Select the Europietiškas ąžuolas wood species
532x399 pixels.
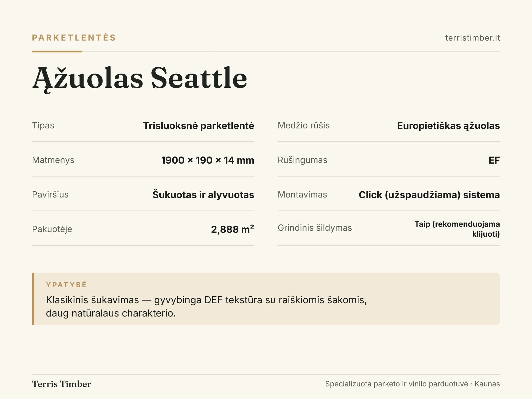pyautogui.click(x=448, y=126)
